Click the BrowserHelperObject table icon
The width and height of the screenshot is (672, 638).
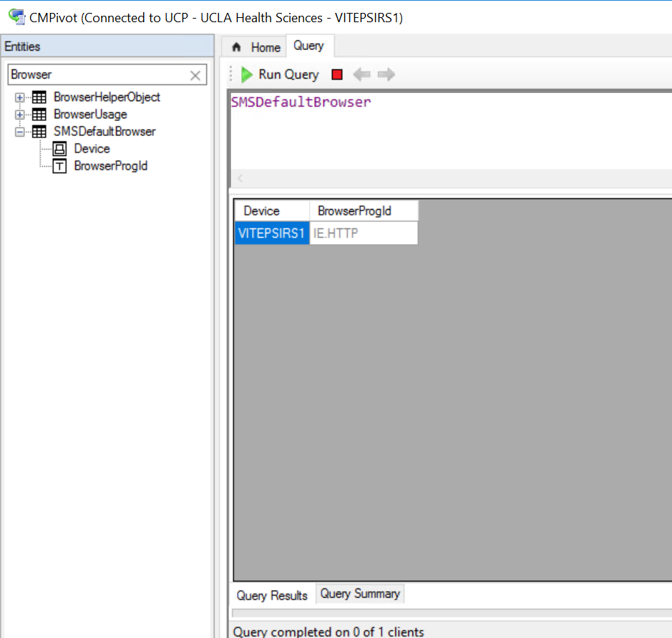click(x=39, y=97)
